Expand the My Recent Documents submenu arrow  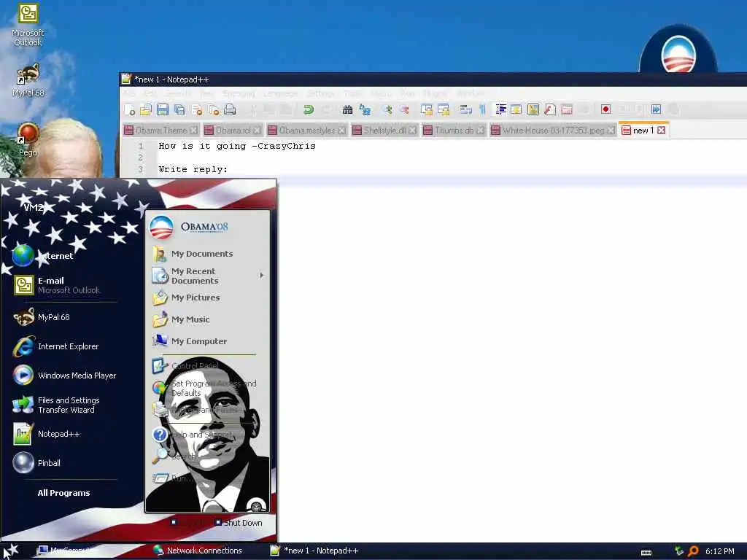click(262, 275)
